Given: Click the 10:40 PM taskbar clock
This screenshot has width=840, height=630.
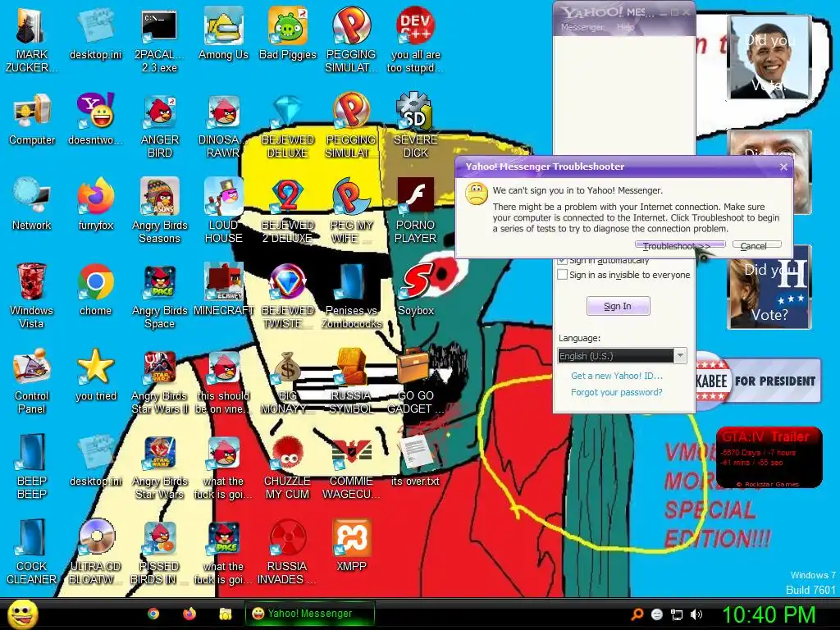Looking at the screenshot, I should pyautogui.click(x=769, y=614).
